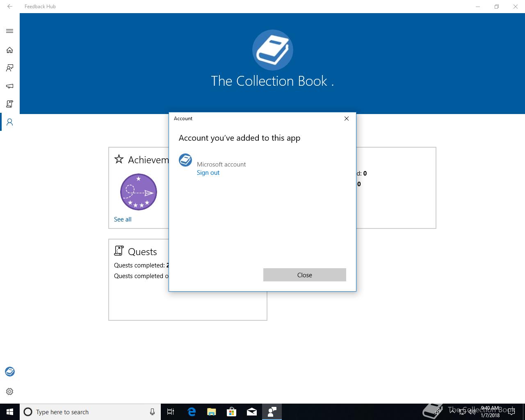Click the Close button in dialog

click(x=305, y=275)
